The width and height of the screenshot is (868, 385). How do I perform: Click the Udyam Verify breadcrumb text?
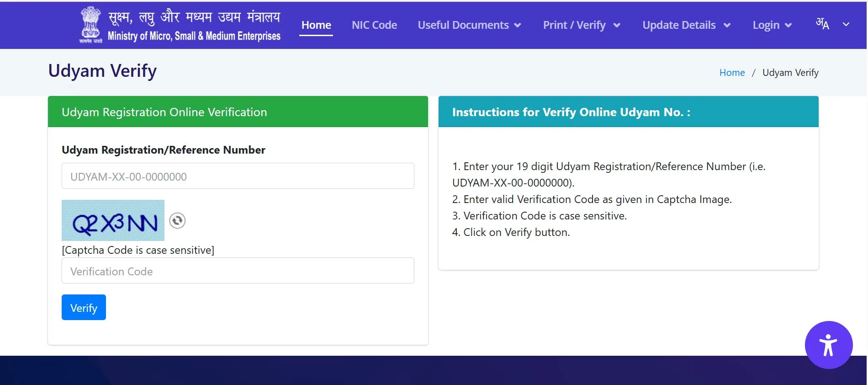click(x=790, y=73)
